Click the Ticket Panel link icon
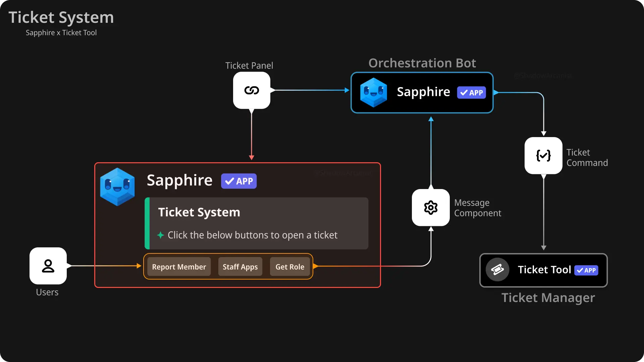The height and width of the screenshot is (362, 644). point(252,90)
